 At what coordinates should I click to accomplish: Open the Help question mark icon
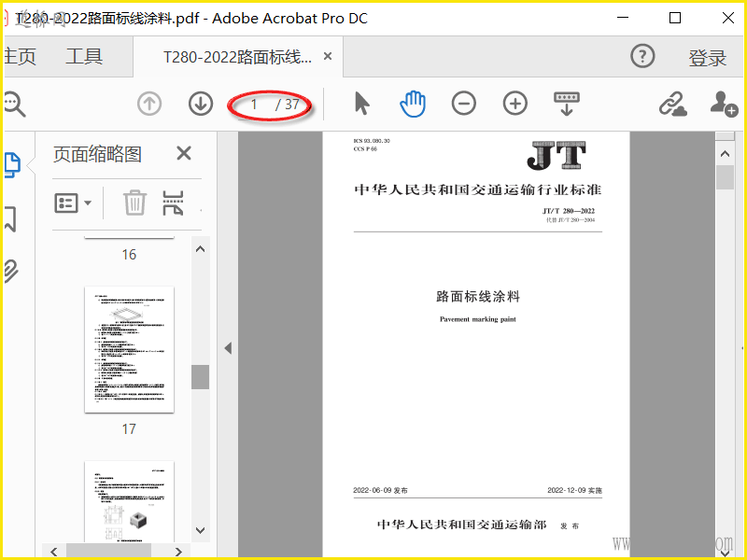coord(642,56)
